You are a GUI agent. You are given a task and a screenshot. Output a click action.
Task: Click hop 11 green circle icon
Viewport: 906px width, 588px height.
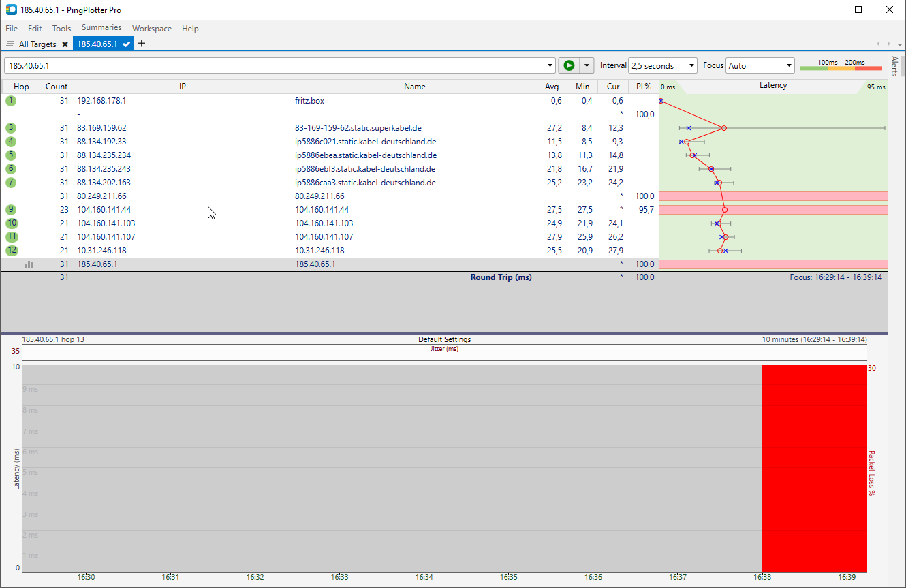pyautogui.click(x=12, y=237)
